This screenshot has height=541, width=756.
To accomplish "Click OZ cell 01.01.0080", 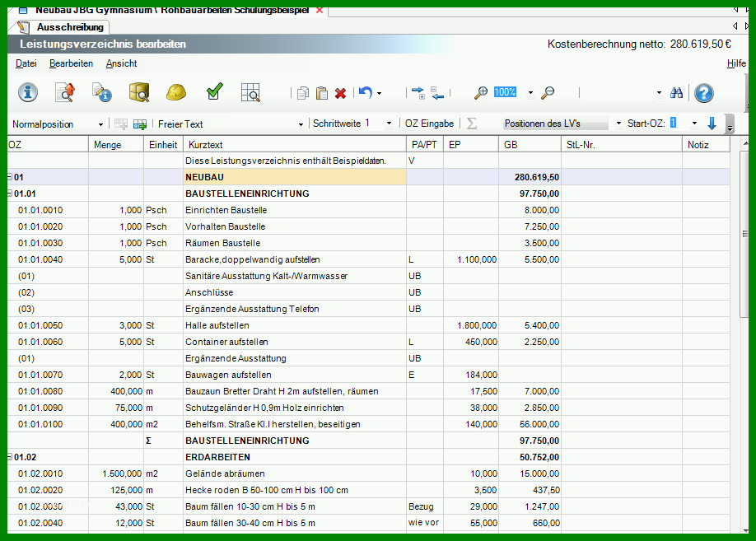I will (x=48, y=391).
